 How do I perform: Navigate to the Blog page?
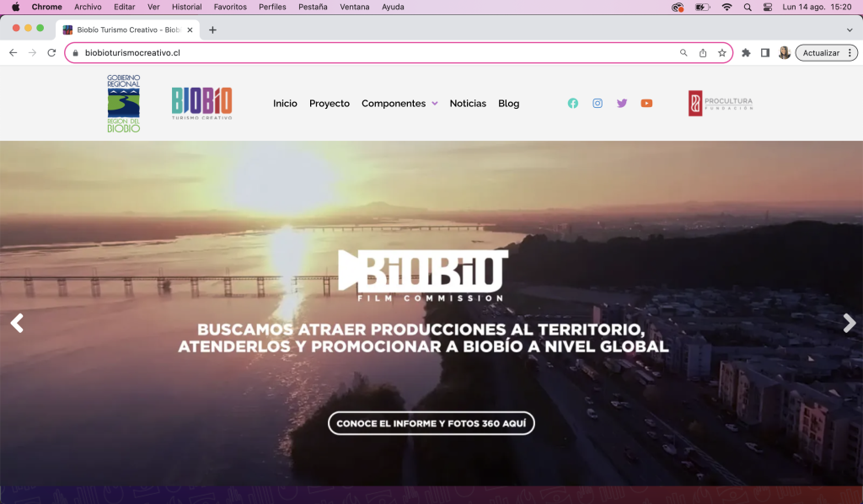pyautogui.click(x=508, y=104)
